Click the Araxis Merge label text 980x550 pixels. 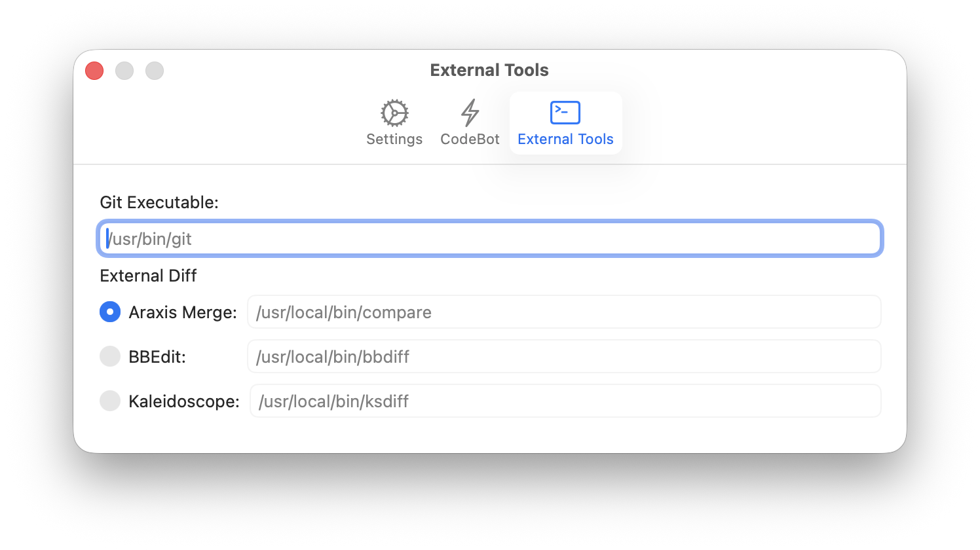(183, 312)
